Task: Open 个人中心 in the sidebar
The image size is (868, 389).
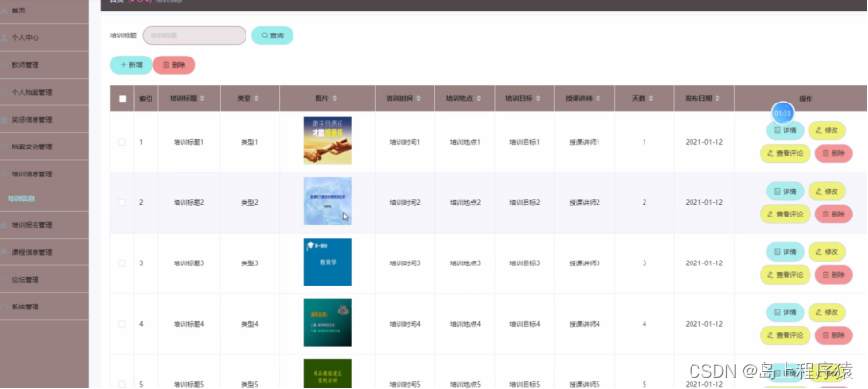Action: pyautogui.click(x=44, y=38)
